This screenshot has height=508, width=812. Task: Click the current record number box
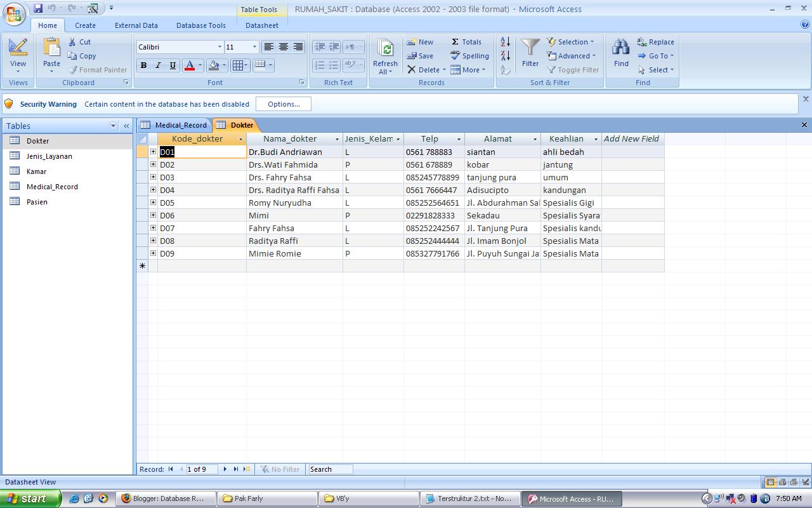(201, 469)
